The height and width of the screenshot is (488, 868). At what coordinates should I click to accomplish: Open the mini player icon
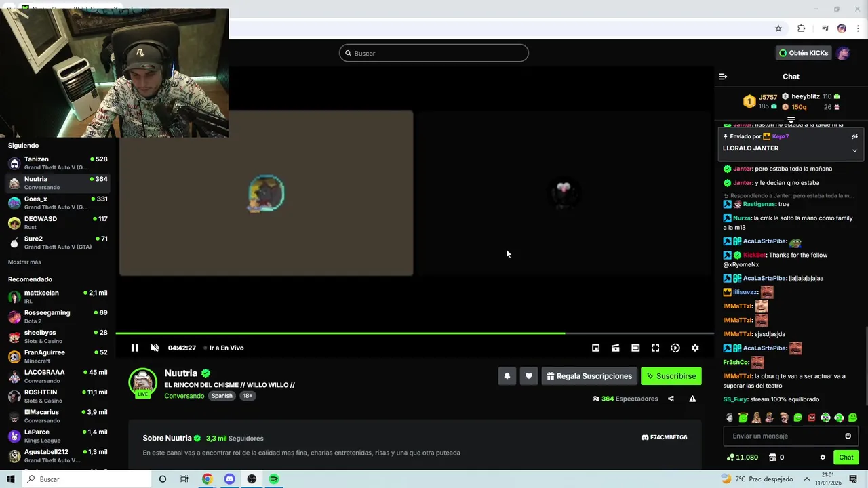(595, 348)
